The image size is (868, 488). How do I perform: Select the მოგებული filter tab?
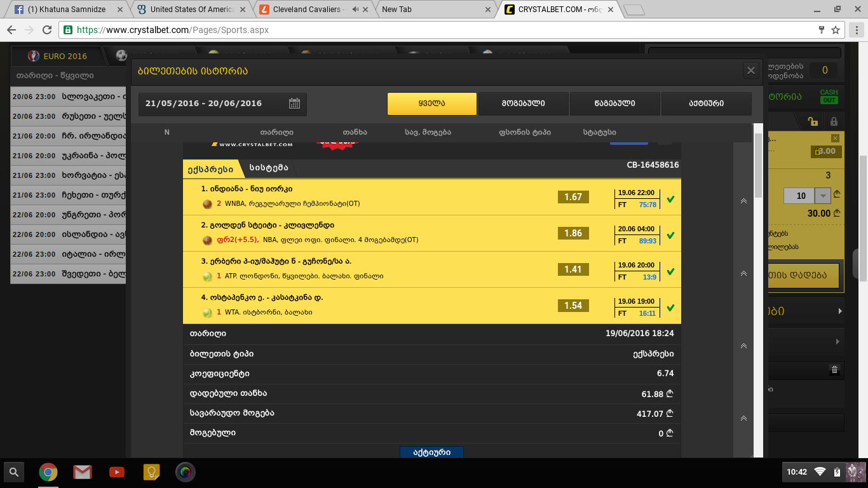point(523,104)
